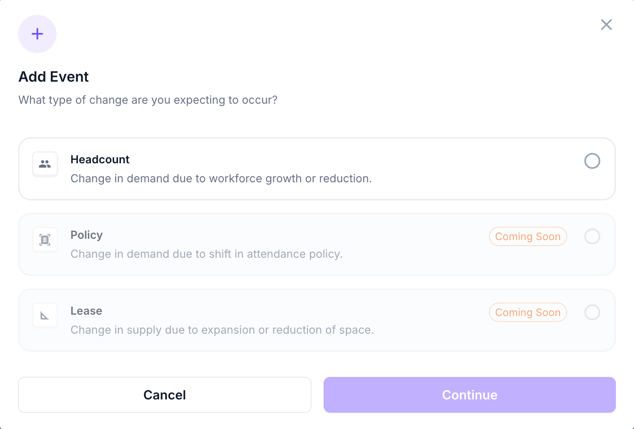Click the expansion or reduction of space description
The image size is (634, 429).
click(222, 330)
